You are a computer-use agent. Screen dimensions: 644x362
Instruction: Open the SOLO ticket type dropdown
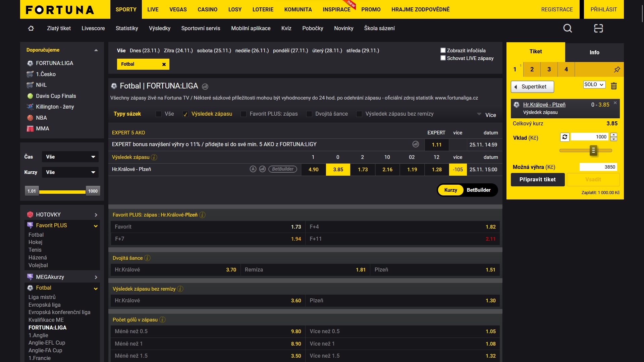(594, 84)
